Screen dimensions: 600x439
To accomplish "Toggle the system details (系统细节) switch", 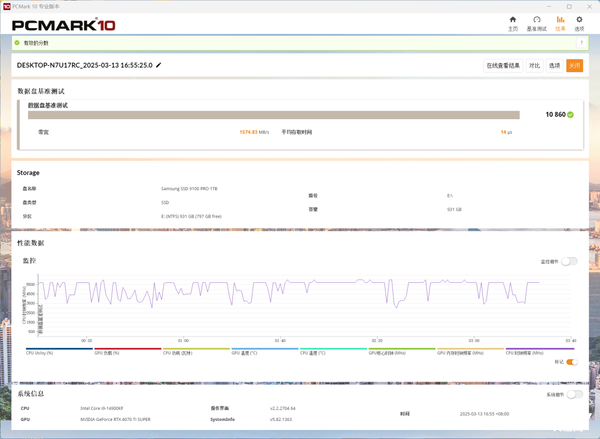I will (573, 395).
